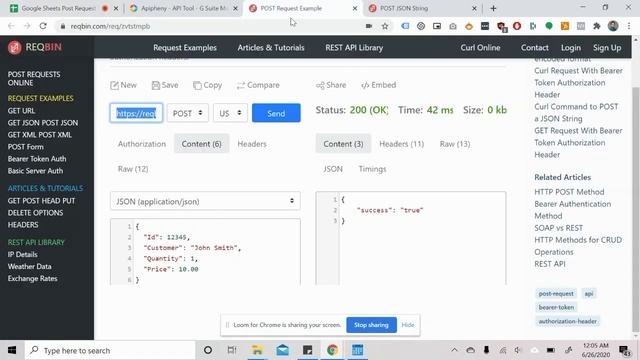Image resolution: width=640 pixels, height=360 pixels.
Task: Click the request URL input field
Action: 136,113
